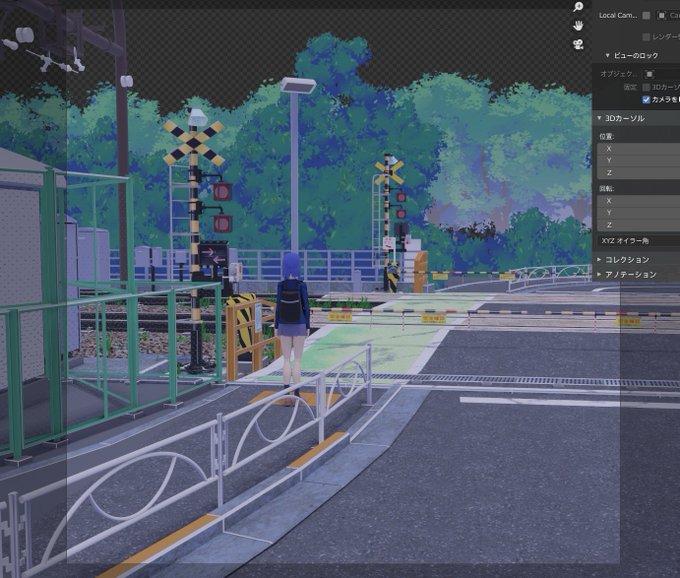Viewport: 680px width, 578px height.
Task: Click the 回転 Z value field
Action: 638,225
